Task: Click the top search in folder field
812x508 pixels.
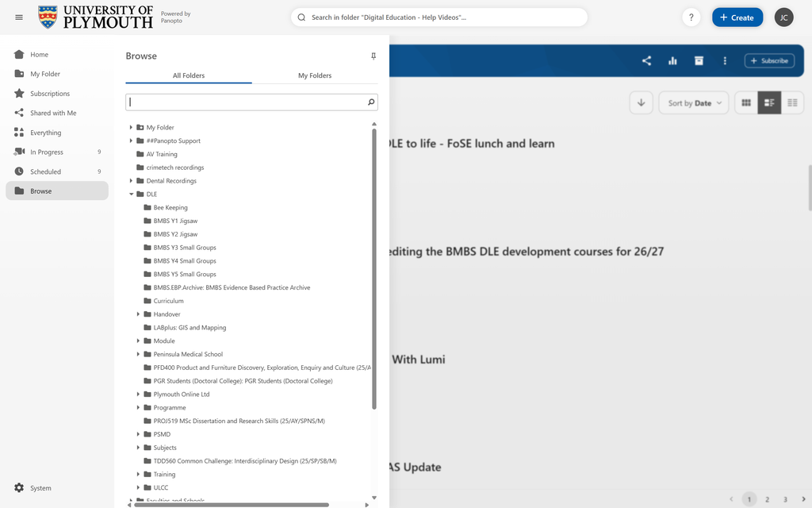Action: click(x=439, y=17)
